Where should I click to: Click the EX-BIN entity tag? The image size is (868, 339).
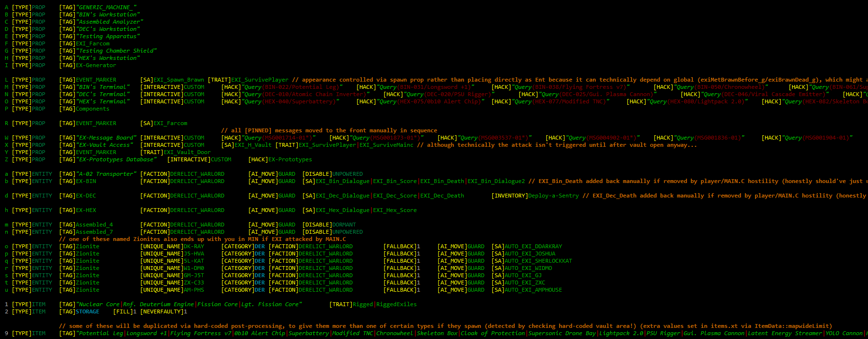(86, 181)
